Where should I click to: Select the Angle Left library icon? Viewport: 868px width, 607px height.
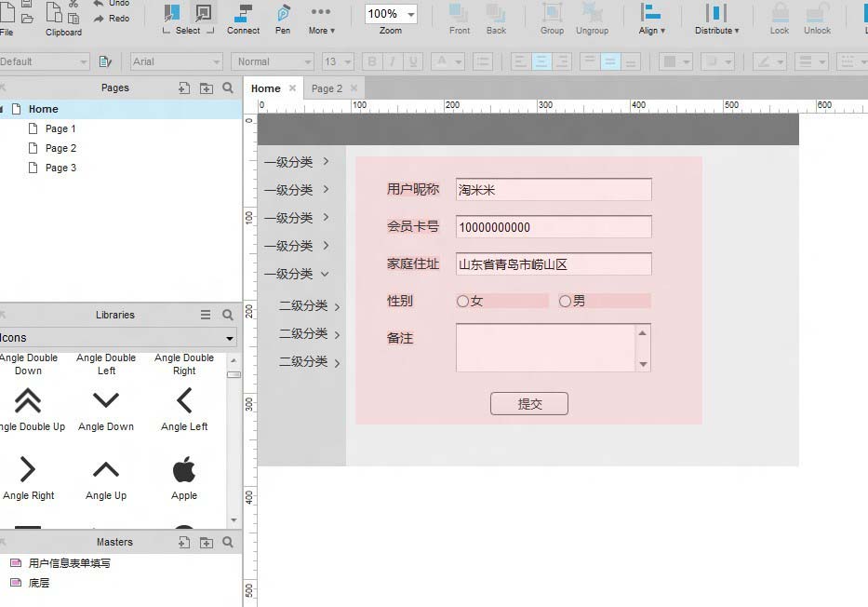184,410
